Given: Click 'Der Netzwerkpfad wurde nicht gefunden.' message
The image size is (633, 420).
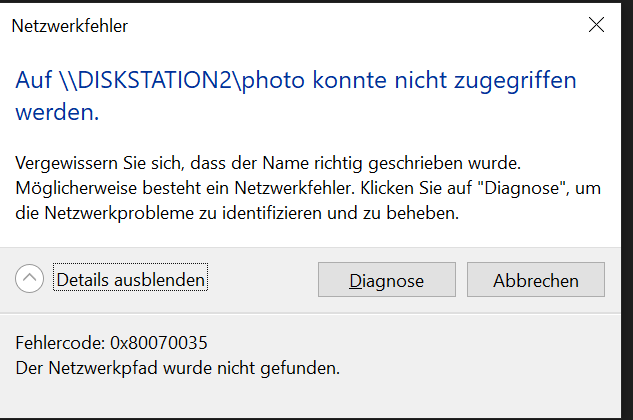Looking at the screenshot, I should (178, 368).
